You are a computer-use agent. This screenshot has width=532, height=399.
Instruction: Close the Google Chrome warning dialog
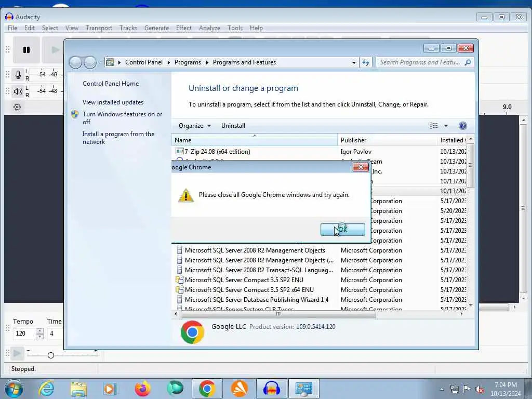[361, 167]
